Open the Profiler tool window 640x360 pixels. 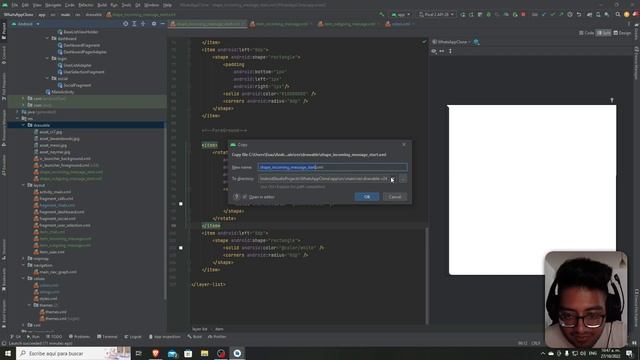tap(217, 337)
